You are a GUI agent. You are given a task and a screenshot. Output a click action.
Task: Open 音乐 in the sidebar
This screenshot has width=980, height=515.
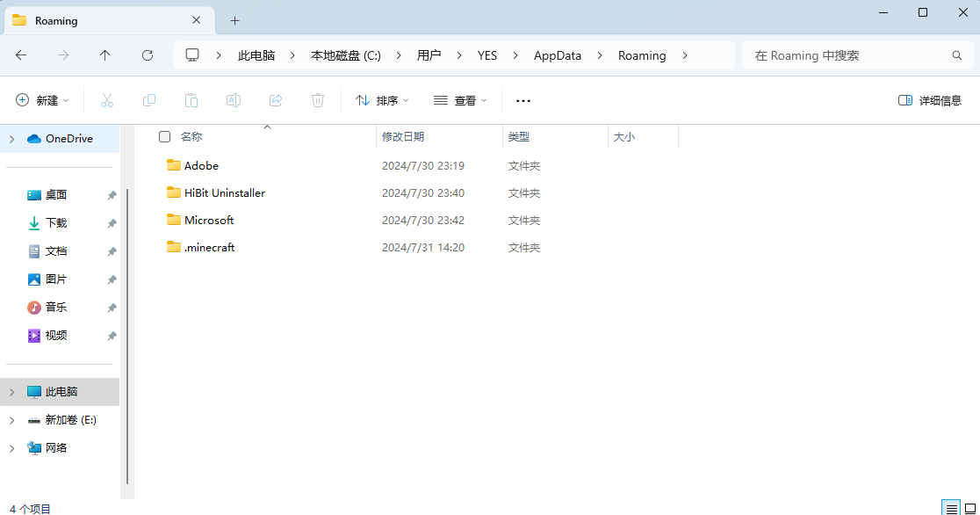[x=55, y=308]
